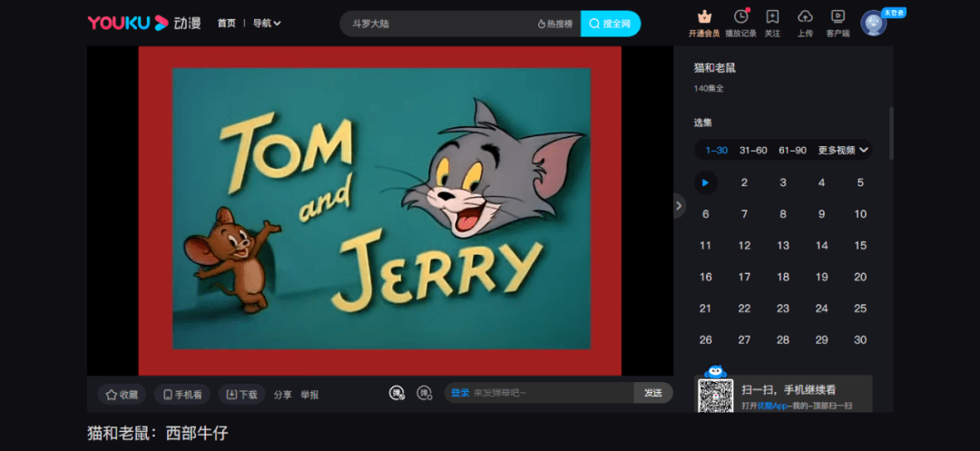Click the cloud upload icon
This screenshot has height=451, width=980.
point(805,17)
